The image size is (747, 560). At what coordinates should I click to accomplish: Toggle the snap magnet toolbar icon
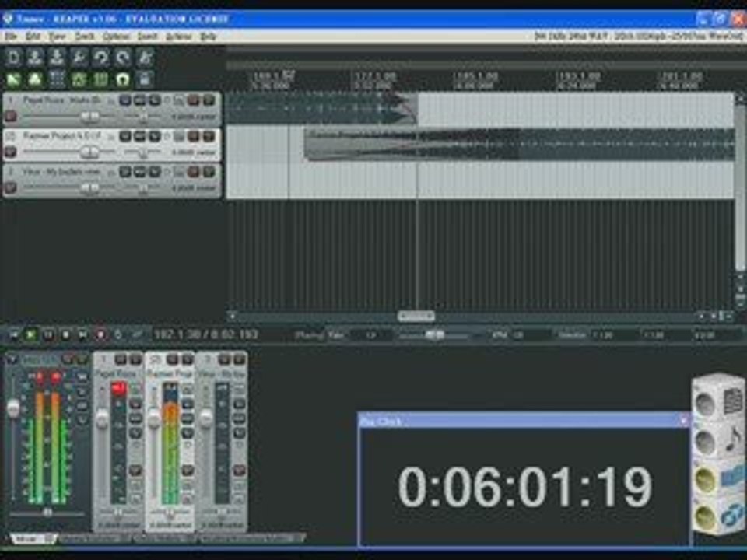click(123, 79)
